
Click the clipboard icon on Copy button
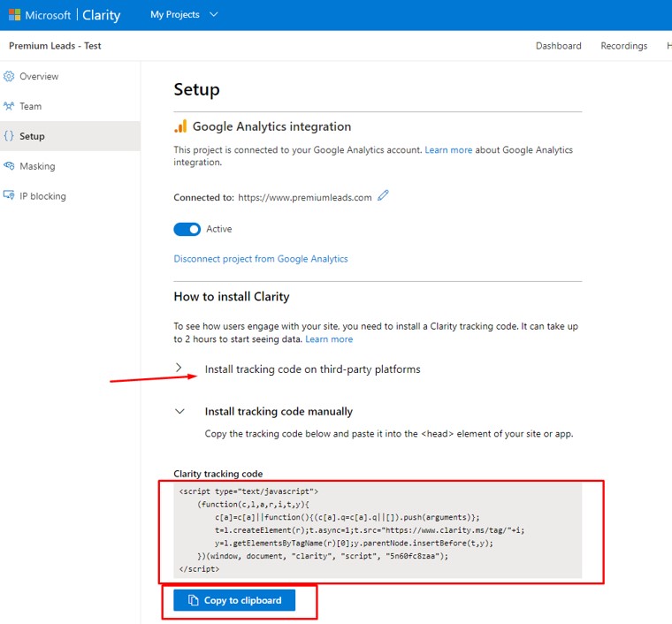click(194, 600)
